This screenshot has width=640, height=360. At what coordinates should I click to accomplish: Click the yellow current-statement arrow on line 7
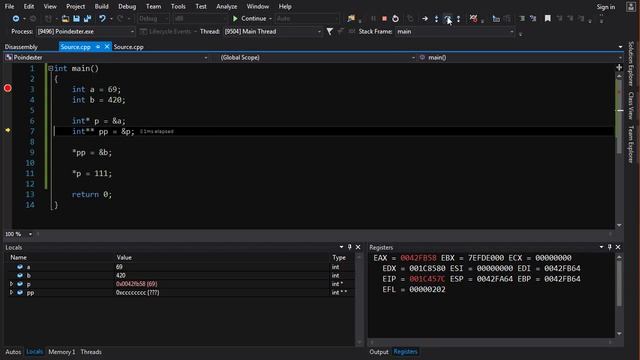tap(8, 130)
